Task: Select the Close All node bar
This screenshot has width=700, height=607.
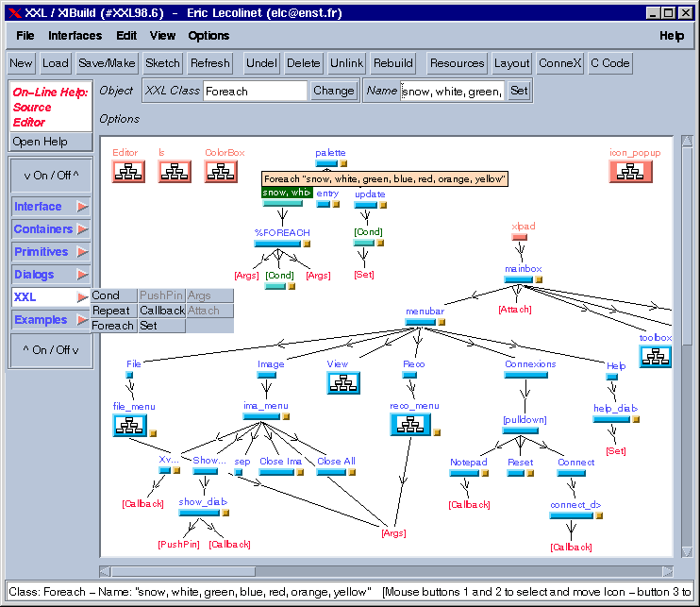Action: pyautogui.click(x=331, y=472)
